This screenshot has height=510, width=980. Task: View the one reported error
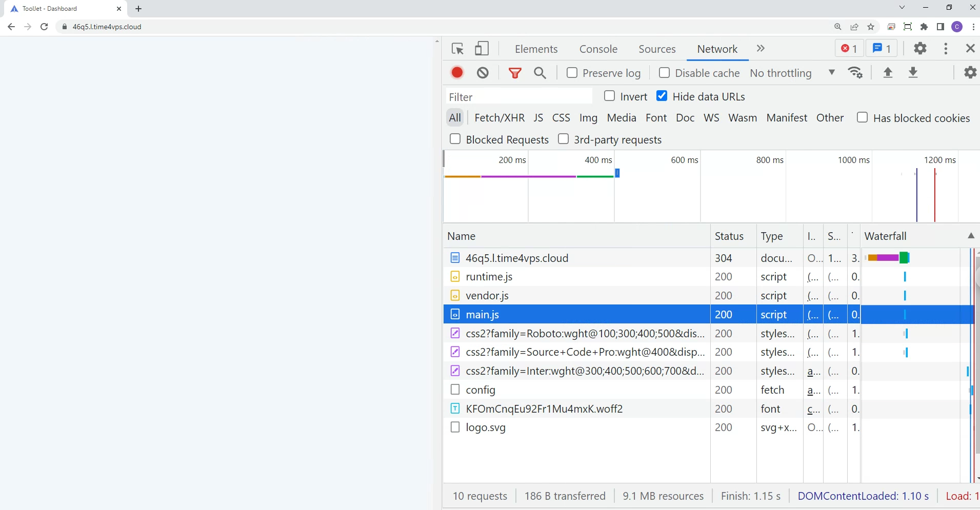[x=849, y=48]
